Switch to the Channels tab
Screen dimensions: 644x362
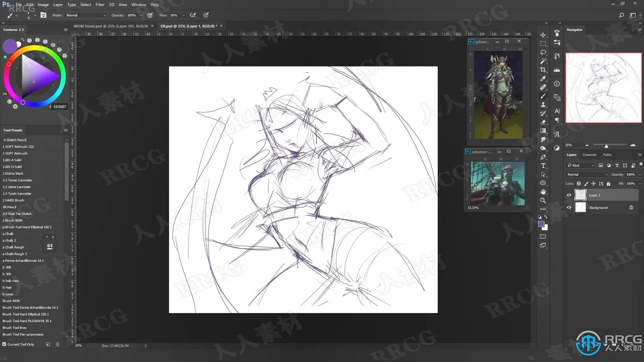pos(589,155)
